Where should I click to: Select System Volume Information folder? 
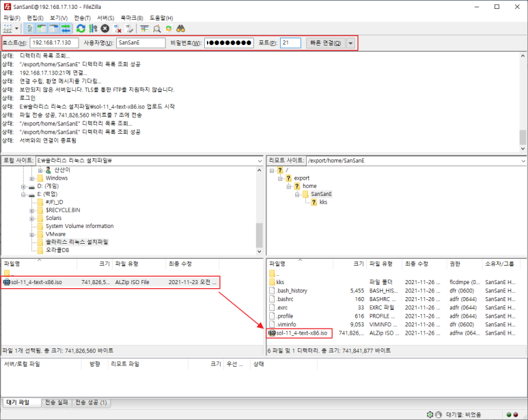click(x=79, y=226)
